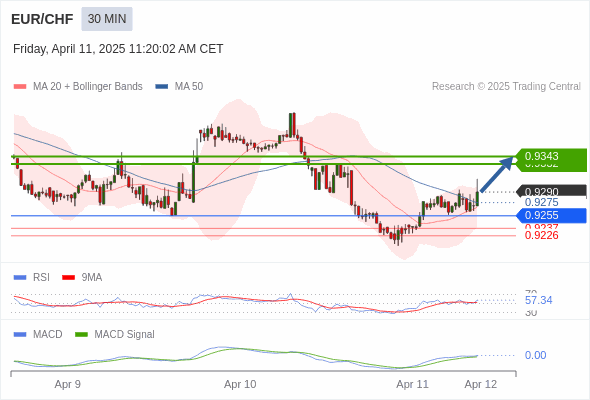Click the red 9MA legend marker
This screenshot has width=590, height=400.
tap(68, 278)
